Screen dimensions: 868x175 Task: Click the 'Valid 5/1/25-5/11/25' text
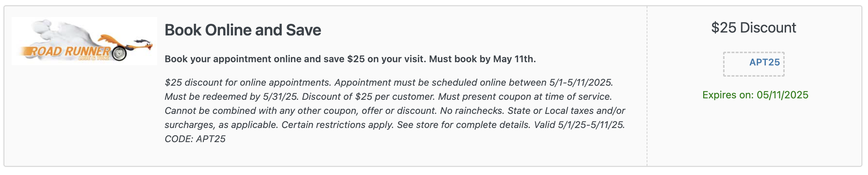tap(579, 125)
